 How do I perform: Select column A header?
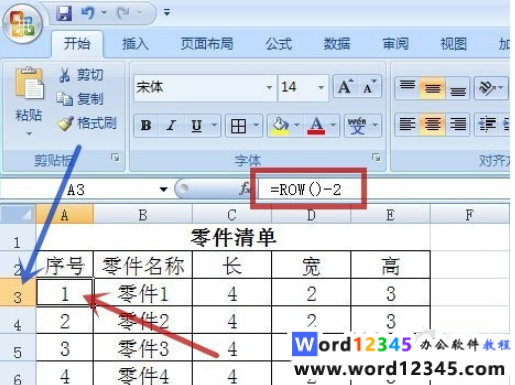(x=65, y=214)
